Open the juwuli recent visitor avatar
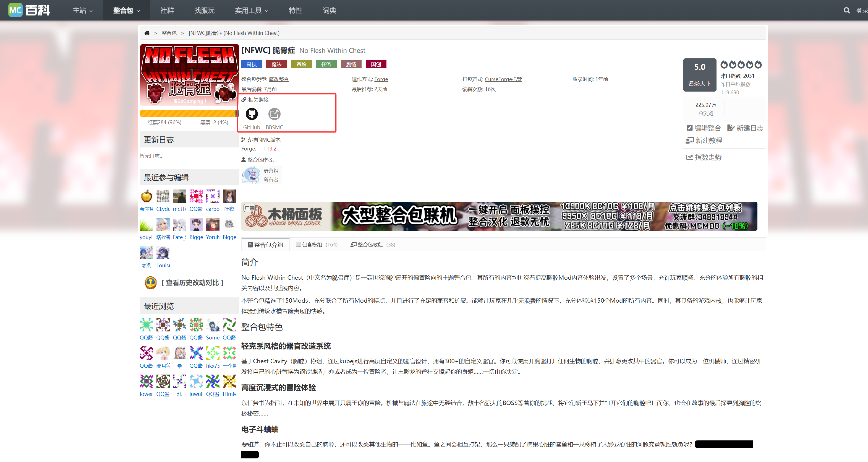Screen dimensions: 868x462 196,381
